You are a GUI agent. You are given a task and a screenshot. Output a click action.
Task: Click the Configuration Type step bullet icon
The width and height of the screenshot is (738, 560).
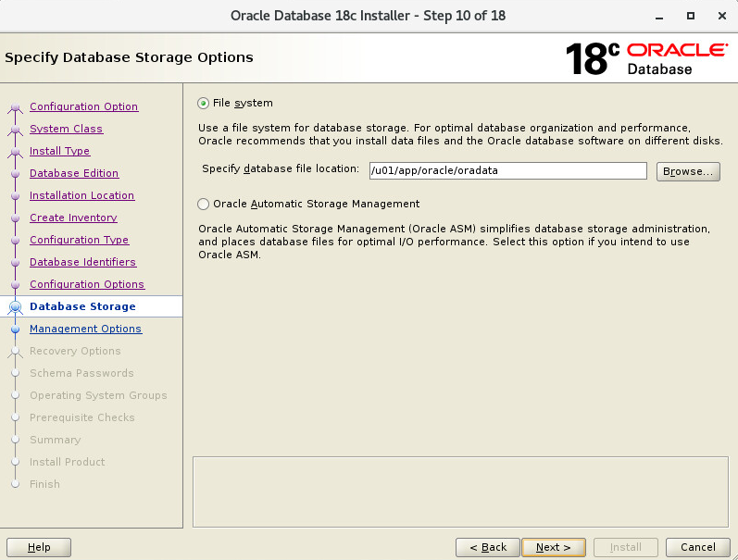(15, 240)
